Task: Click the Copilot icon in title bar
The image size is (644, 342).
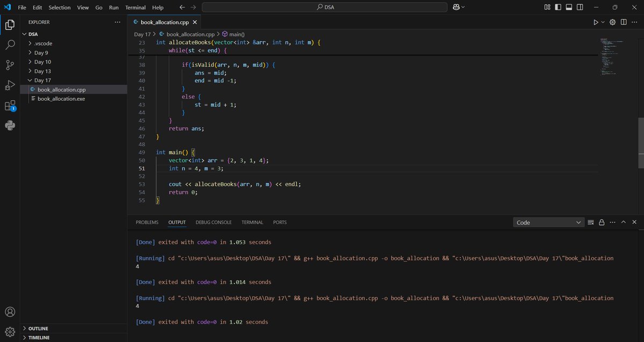Action: tap(456, 7)
